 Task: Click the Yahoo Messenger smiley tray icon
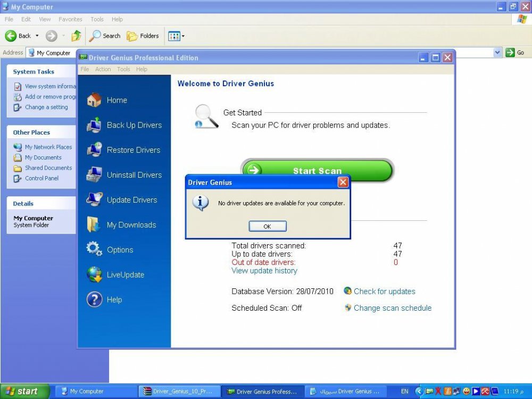tap(467, 391)
